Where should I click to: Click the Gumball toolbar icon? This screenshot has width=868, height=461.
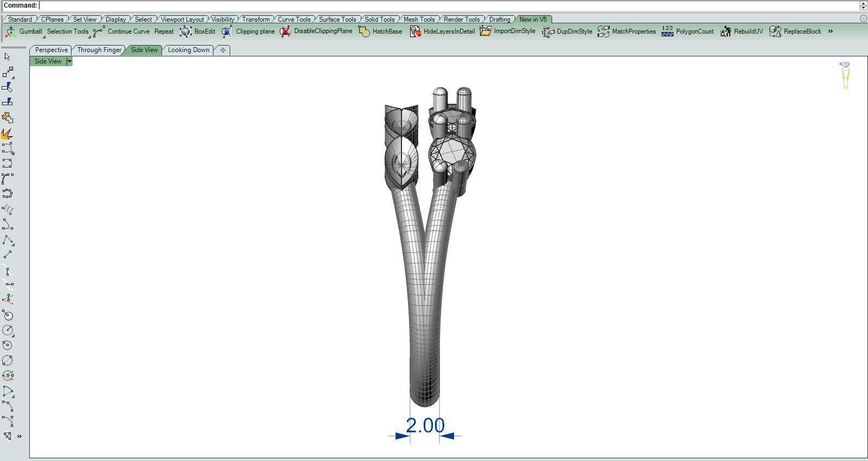click(x=10, y=31)
